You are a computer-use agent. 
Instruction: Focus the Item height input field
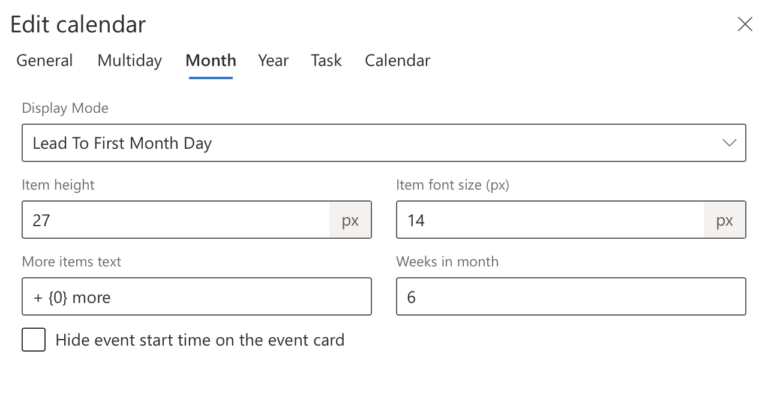pyautogui.click(x=176, y=220)
